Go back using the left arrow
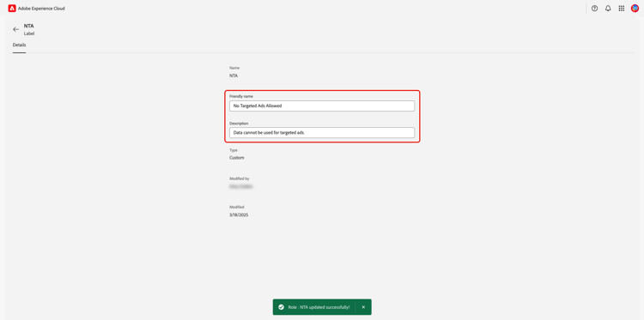 (16, 29)
